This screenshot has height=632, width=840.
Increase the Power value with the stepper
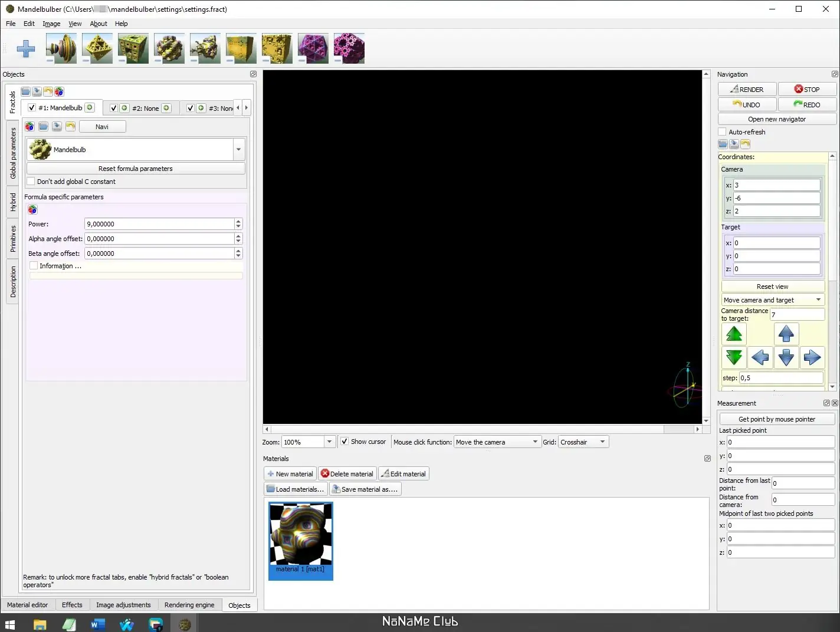pyautogui.click(x=238, y=221)
